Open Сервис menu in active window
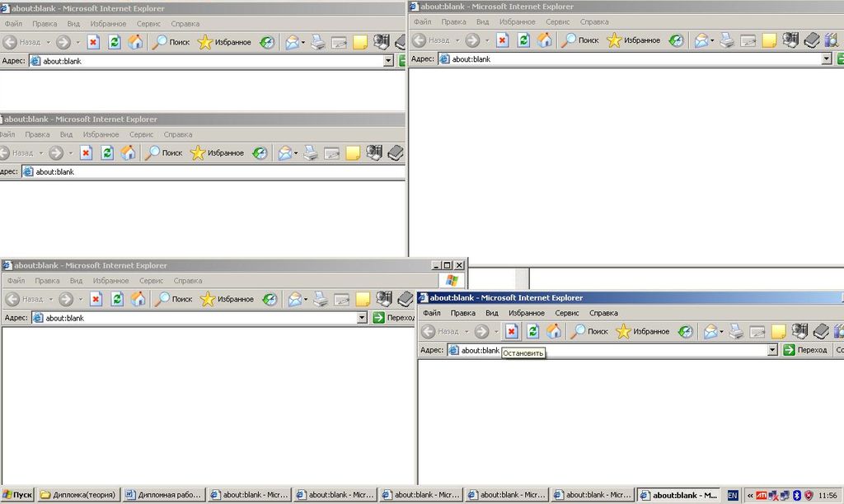Viewport: 844px width, 504px height. pyautogui.click(x=567, y=312)
